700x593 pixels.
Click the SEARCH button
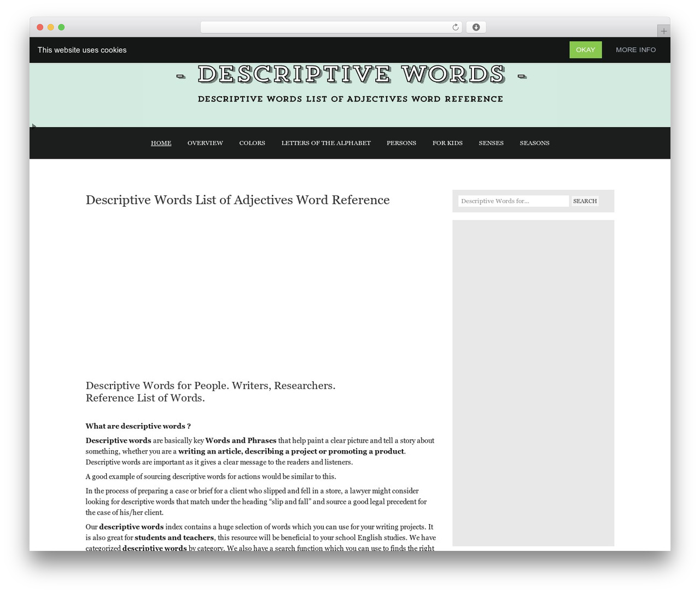585,201
